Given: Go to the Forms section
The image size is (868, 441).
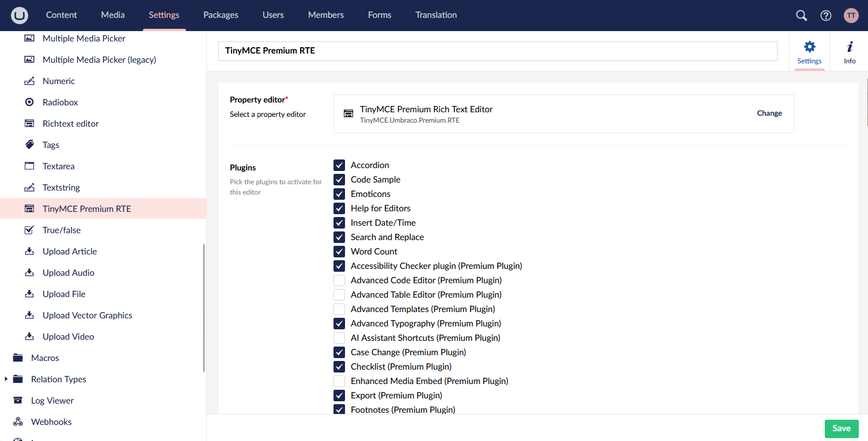Looking at the screenshot, I should click(380, 15).
